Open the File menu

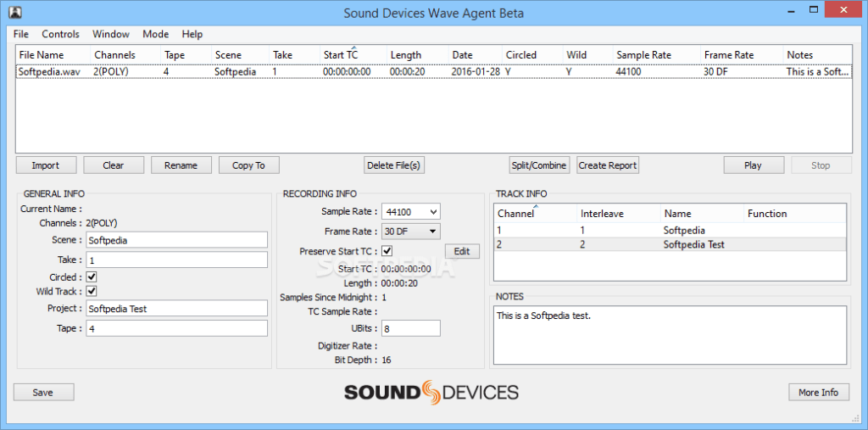pyautogui.click(x=21, y=34)
